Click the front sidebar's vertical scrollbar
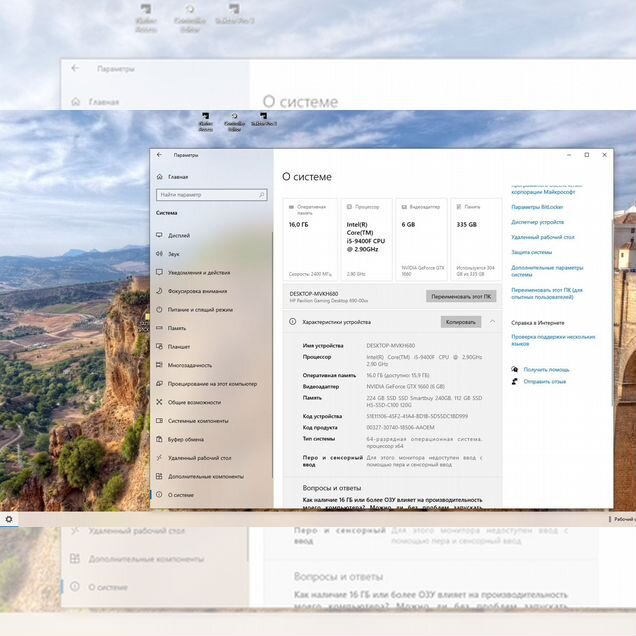Image resolution: width=636 pixels, height=636 pixels. tap(273, 355)
